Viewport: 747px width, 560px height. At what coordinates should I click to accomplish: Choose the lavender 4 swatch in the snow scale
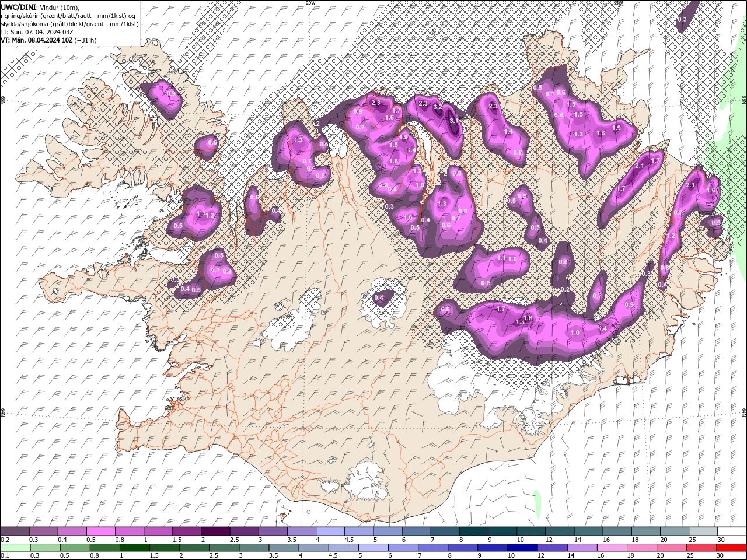[331, 531]
